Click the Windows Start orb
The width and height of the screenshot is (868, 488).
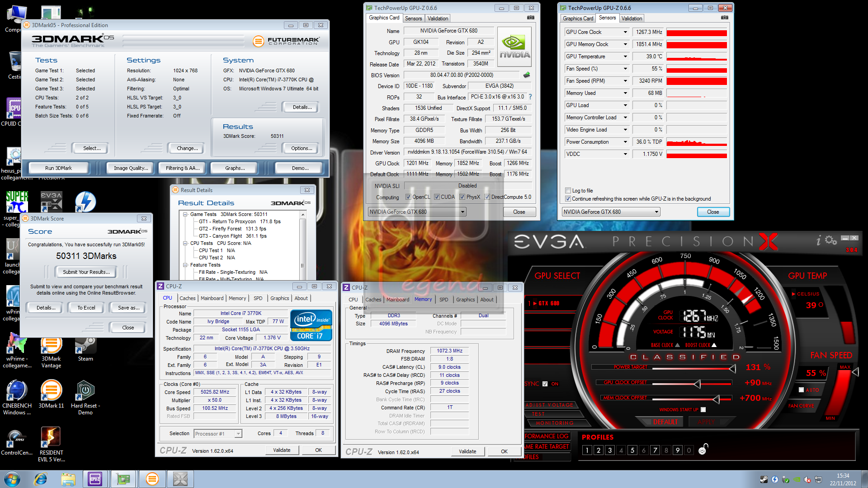tap(12, 479)
